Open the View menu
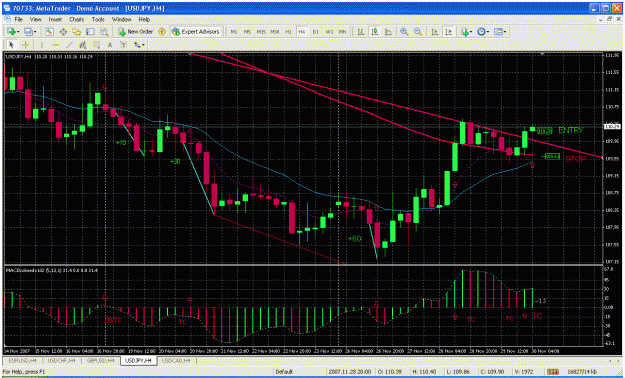 coord(35,19)
